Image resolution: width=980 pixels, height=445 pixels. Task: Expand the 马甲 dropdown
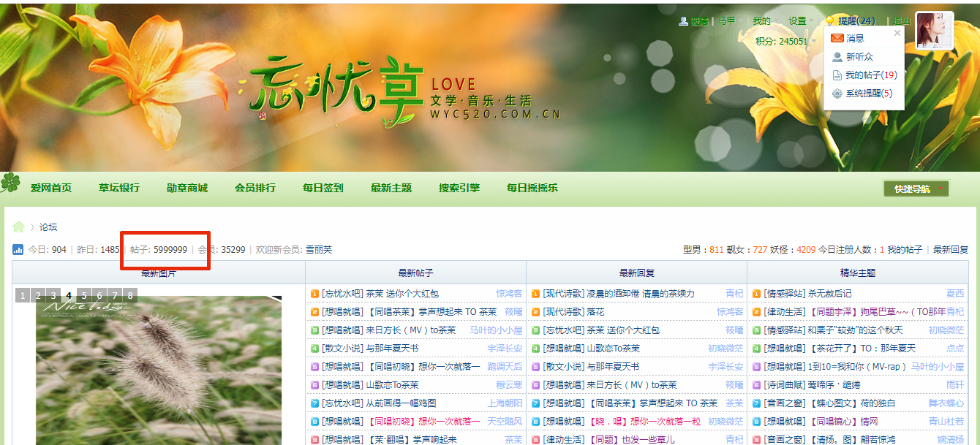727,21
